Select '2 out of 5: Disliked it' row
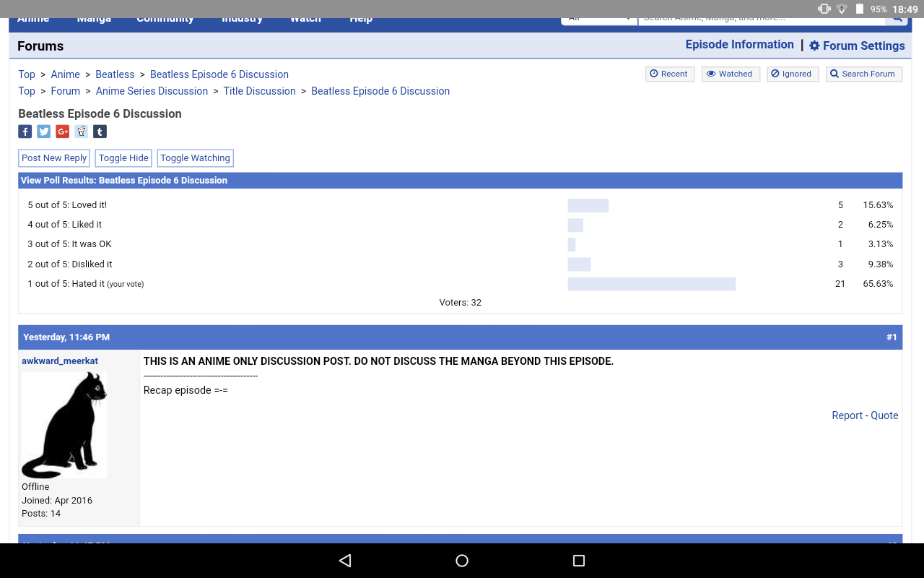924x578 pixels. (x=461, y=264)
